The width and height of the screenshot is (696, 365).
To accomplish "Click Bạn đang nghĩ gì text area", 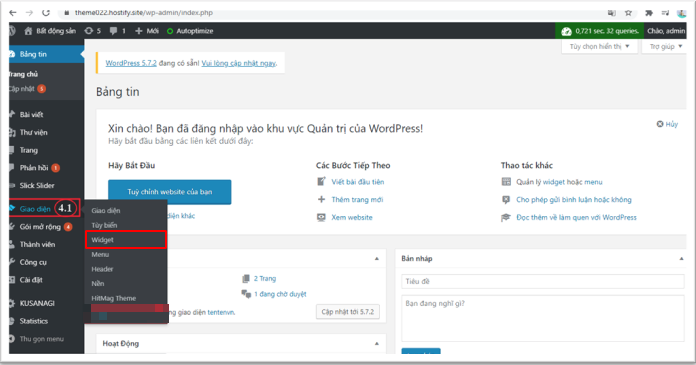I will pyautogui.click(x=542, y=318).
